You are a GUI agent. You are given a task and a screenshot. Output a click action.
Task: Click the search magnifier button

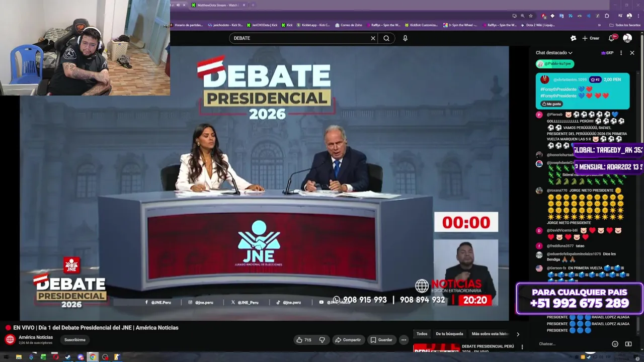386,38
